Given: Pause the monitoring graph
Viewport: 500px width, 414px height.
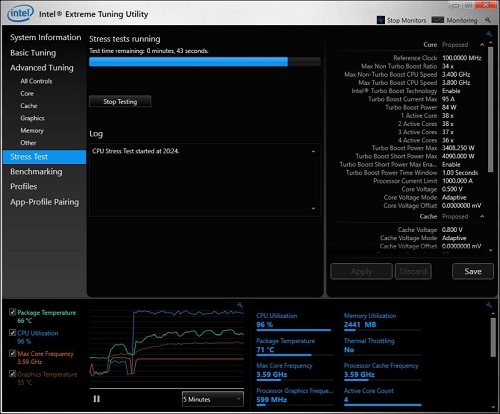Looking at the screenshot, I should 97,399.
